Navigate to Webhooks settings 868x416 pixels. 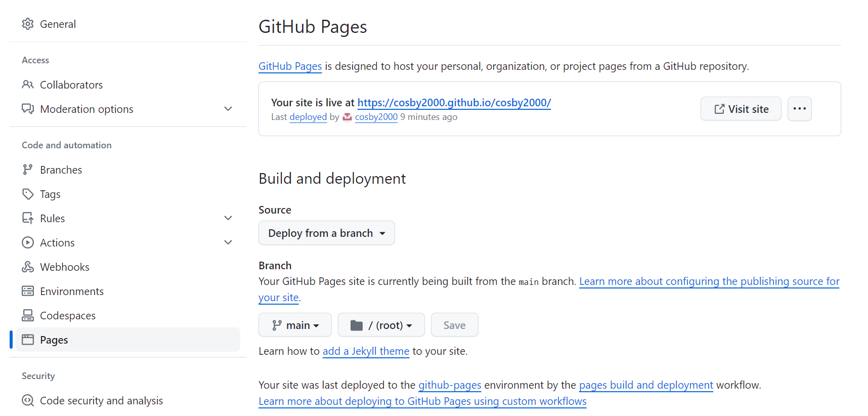(128, 267)
